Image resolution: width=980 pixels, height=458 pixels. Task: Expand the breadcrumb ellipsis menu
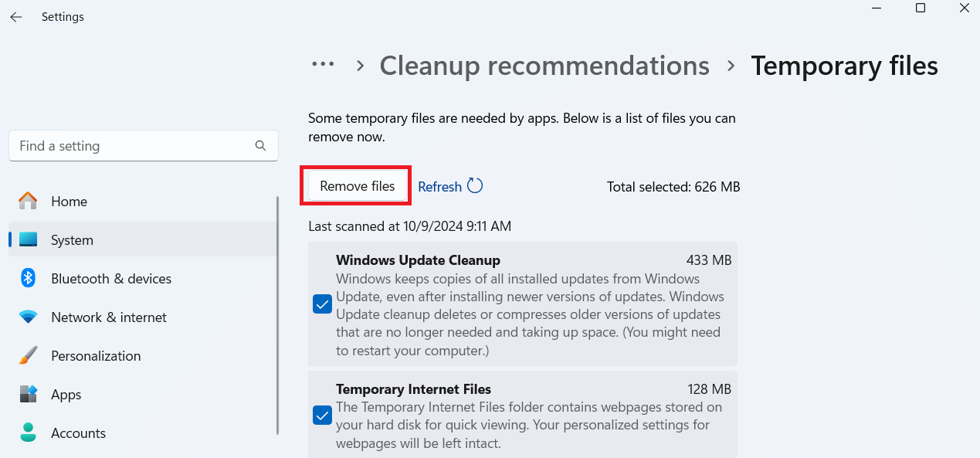click(x=323, y=65)
